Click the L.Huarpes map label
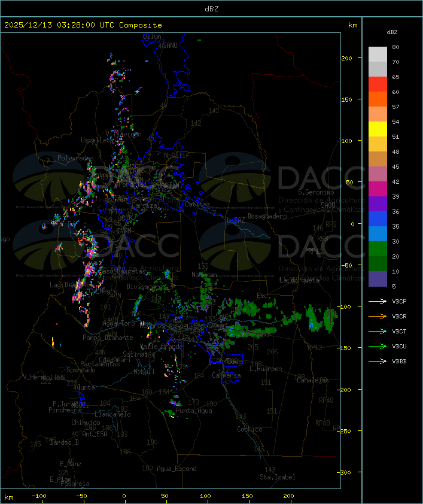 [x=266, y=369]
